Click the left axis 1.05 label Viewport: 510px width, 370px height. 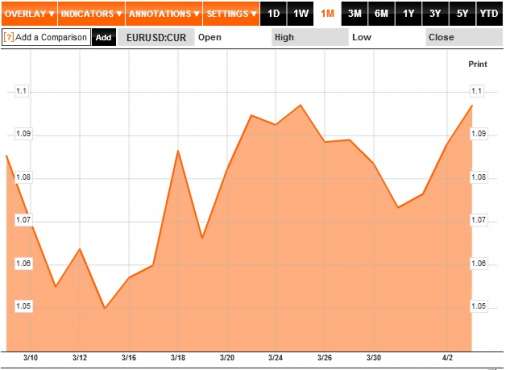23,306
